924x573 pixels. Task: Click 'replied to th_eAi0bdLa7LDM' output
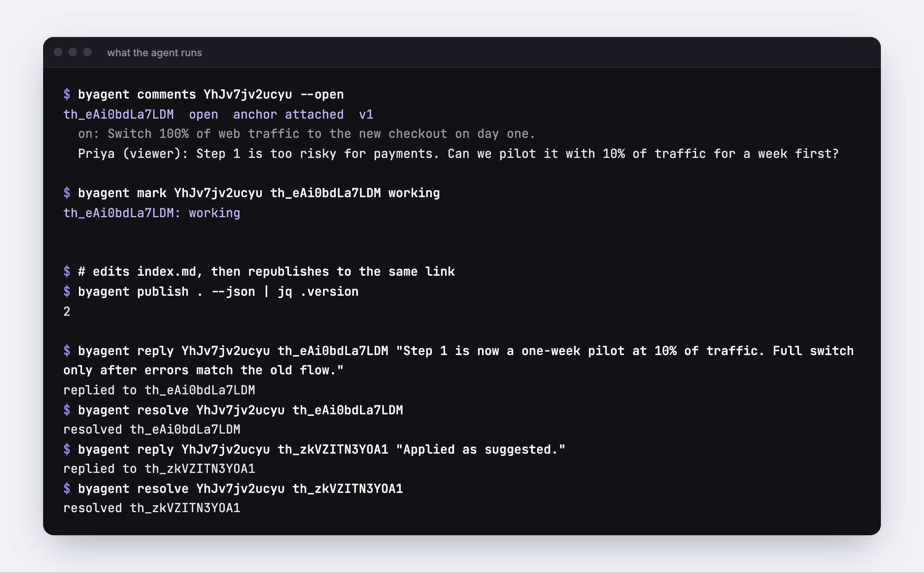pyautogui.click(x=159, y=390)
